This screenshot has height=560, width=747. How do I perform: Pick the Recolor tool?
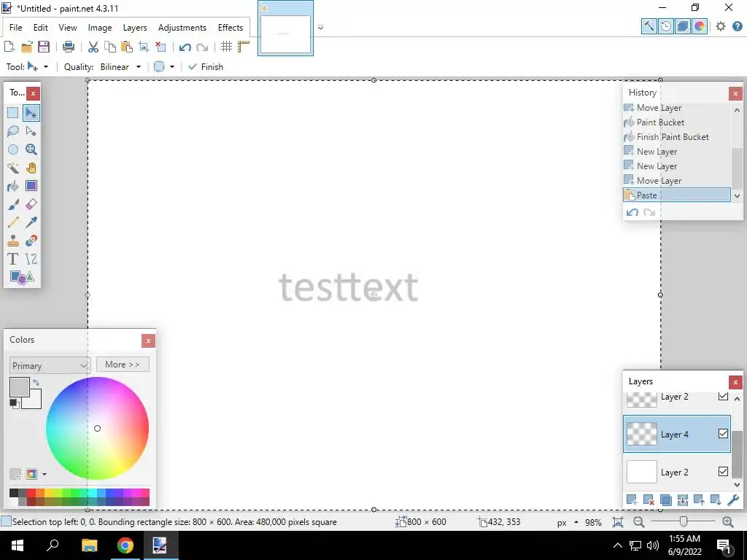tap(31, 241)
